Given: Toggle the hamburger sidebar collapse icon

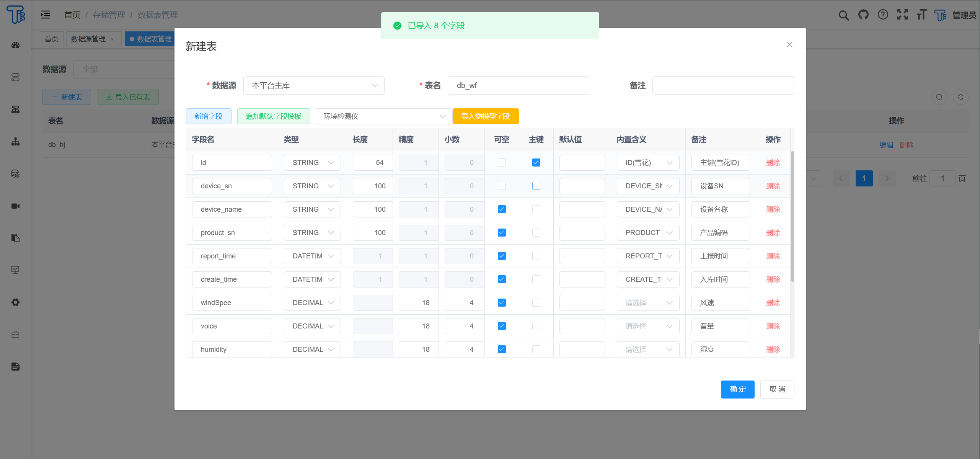Looking at the screenshot, I should click(46, 15).
